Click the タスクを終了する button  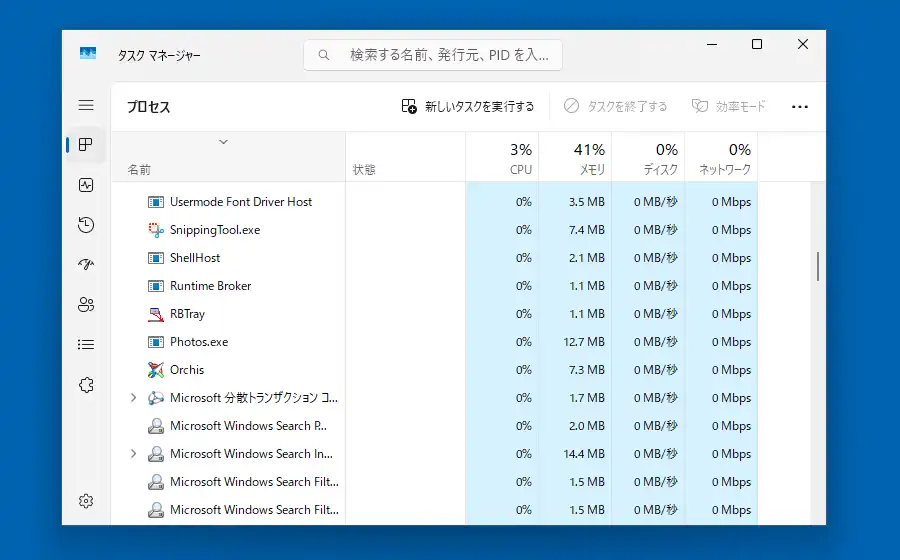(615, 107)
